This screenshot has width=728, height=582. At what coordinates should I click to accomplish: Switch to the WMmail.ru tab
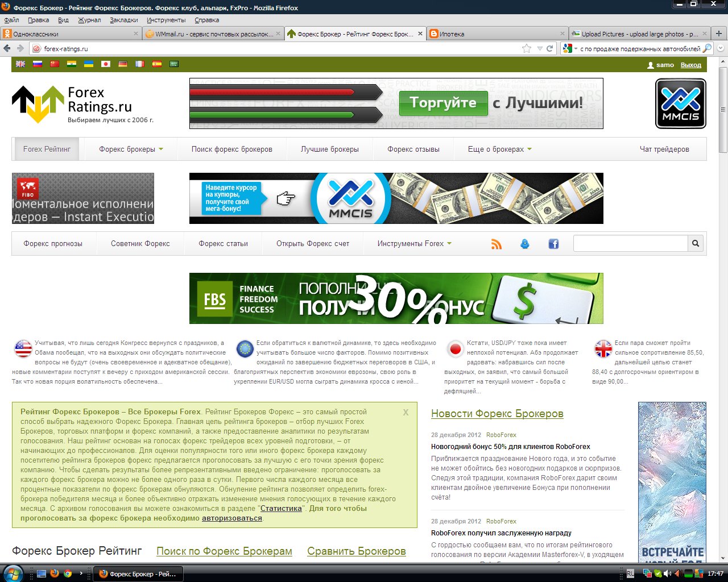(x=213, y=34)
